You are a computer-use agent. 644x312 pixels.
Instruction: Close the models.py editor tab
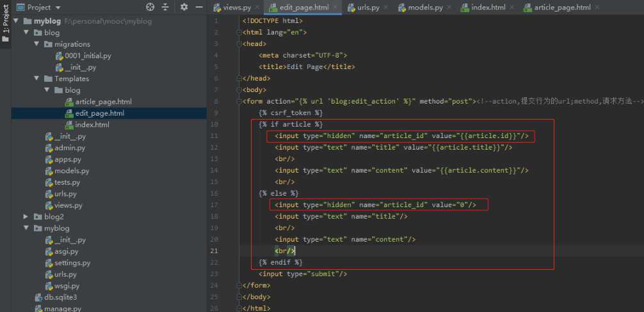449,8
